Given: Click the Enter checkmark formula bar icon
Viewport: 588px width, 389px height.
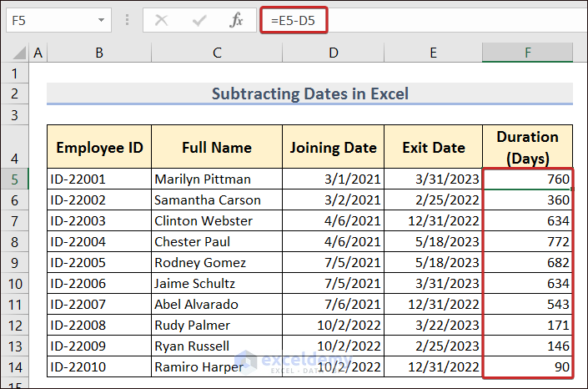Looking at the screenshot, I should (x=199, y=20).
